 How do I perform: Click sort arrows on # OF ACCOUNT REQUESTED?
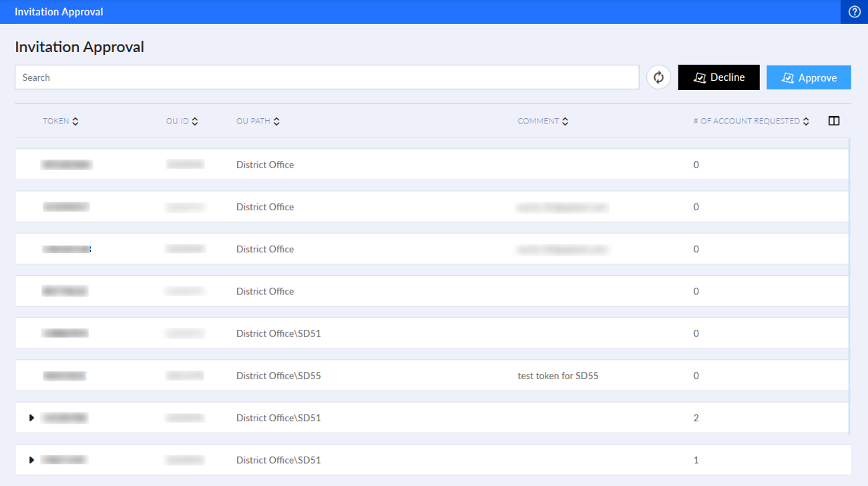point(807,121)
